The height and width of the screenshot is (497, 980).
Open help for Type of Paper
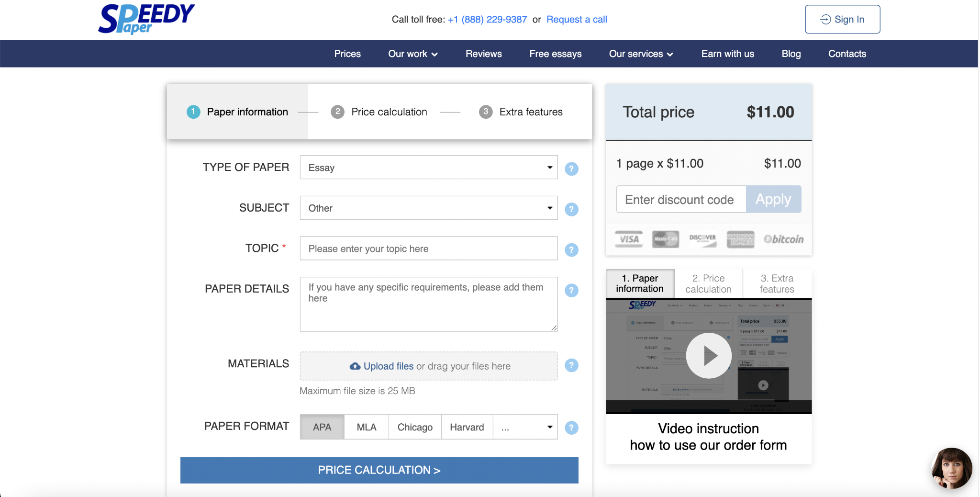571,169
